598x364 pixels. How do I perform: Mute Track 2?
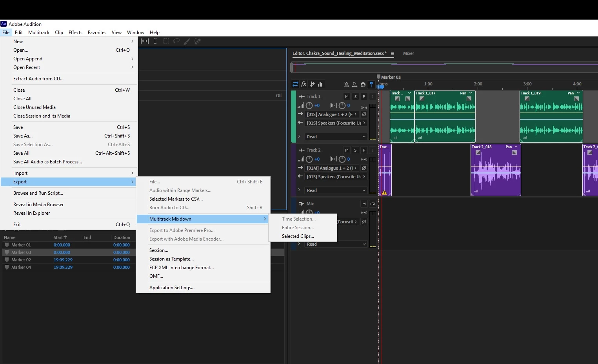[347, 150]
